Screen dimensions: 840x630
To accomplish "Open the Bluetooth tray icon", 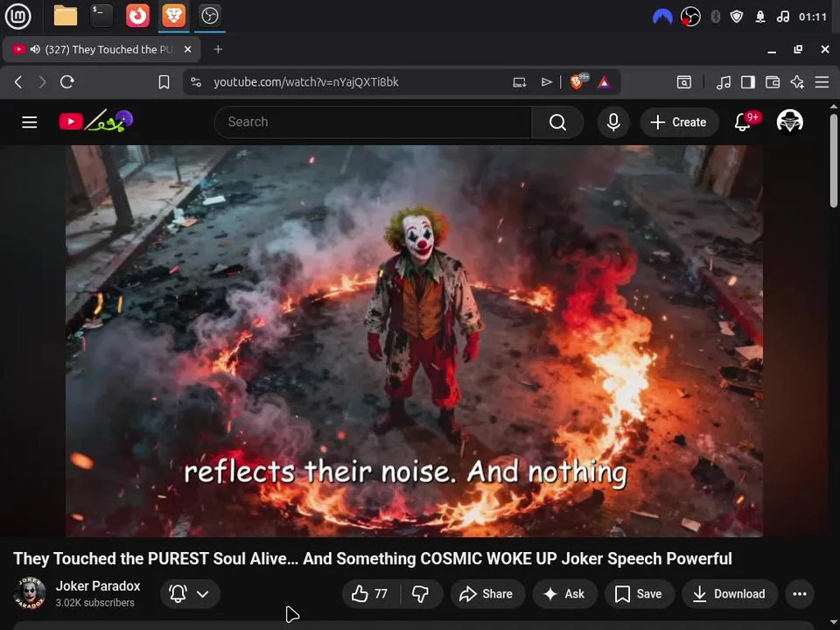I will pyautogui.click(x=715, y=17).
